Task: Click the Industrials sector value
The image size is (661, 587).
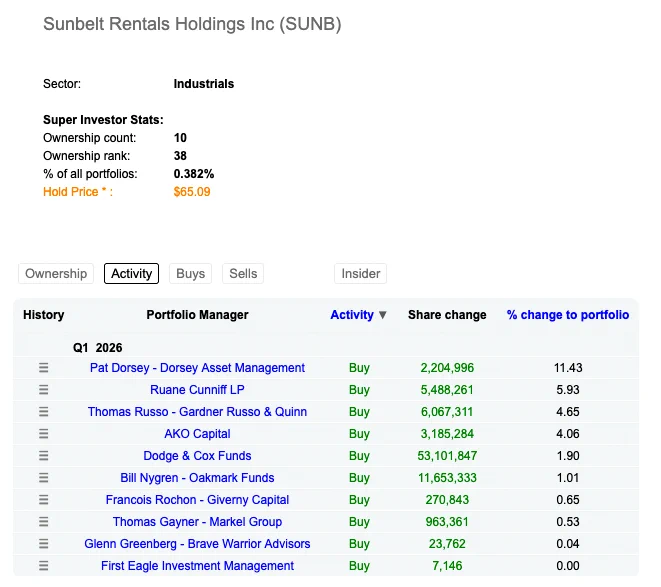Action: pyautogui.click(x=204, y=84)
